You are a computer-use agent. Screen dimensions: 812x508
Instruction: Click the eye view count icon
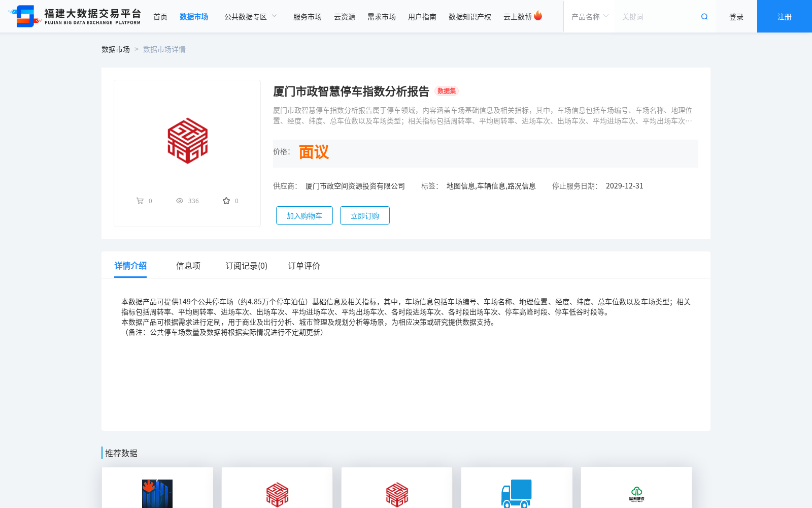(x=180, y=201)
